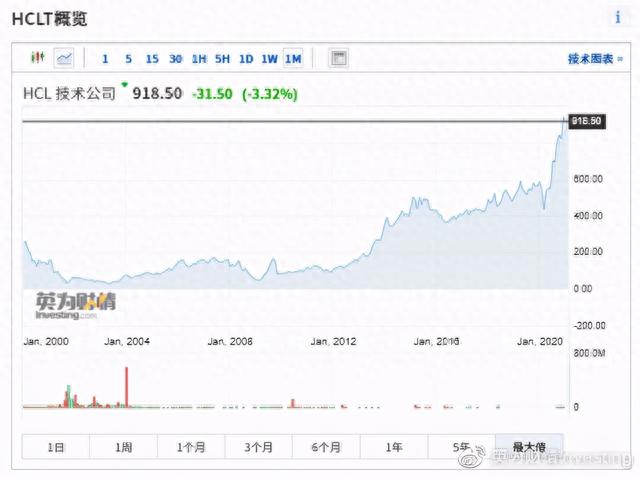Viewport: 640px width, 479px height.
Task: Switch to candlestick chart type
Action: pos(38,58)
